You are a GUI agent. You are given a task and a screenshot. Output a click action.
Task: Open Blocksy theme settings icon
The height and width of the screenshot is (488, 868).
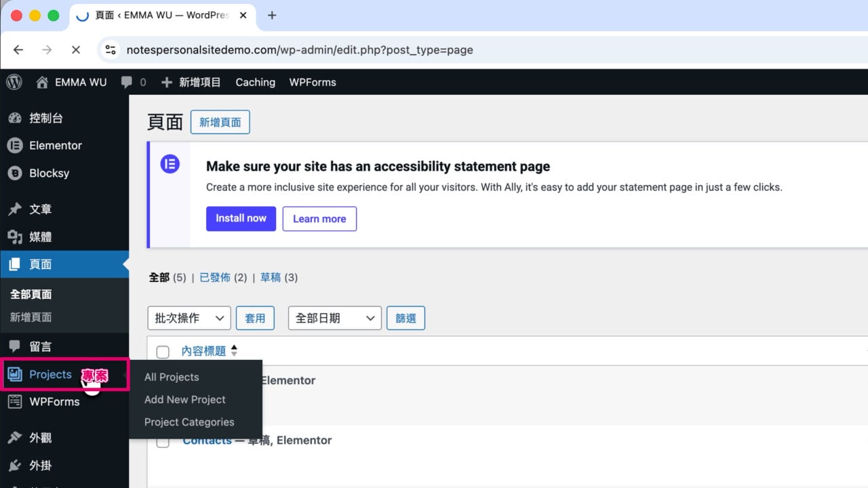point(15,173)
